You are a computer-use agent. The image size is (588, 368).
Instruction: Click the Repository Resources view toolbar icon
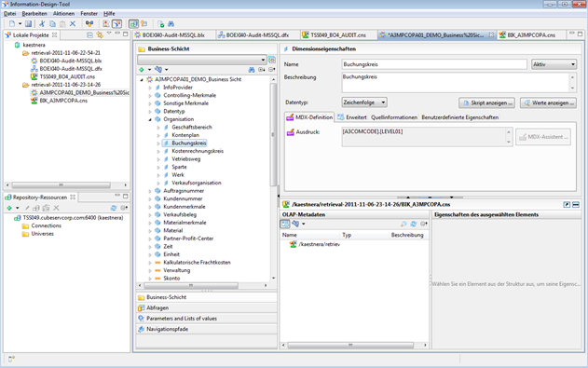[133, 24]
